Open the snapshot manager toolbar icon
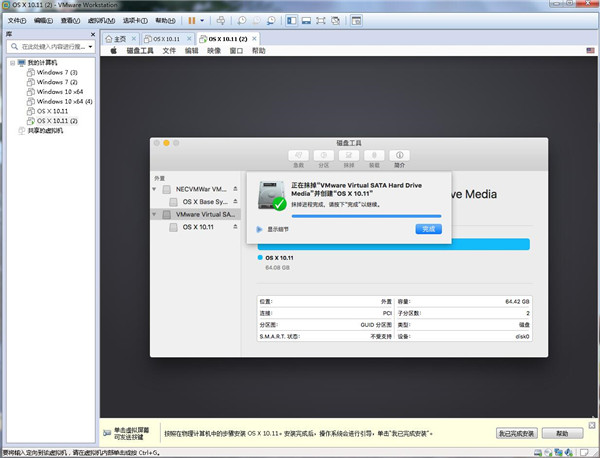 click(x=271, y=21)
